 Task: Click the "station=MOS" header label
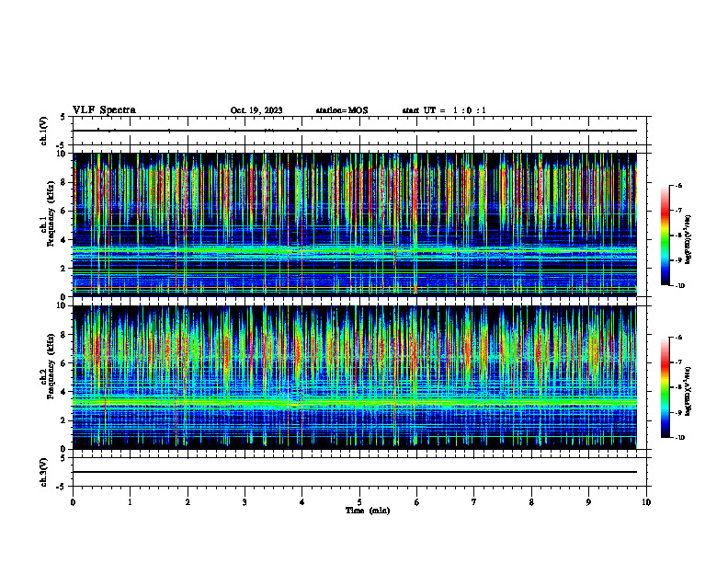click(342, 110)
